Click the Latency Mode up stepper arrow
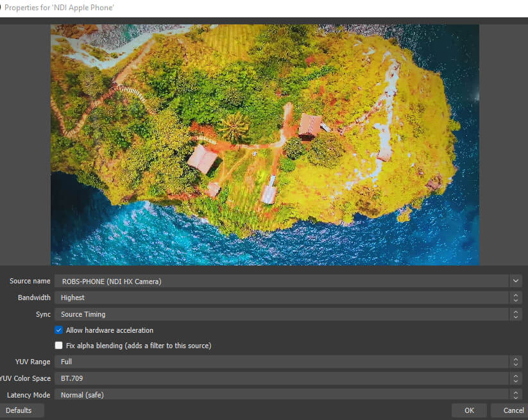This screenshot has height=420, width=528. 515,392
